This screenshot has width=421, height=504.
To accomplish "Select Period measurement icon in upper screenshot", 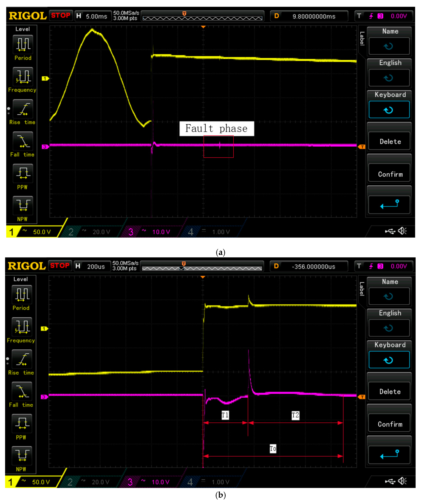I will [x=23, y=45].
